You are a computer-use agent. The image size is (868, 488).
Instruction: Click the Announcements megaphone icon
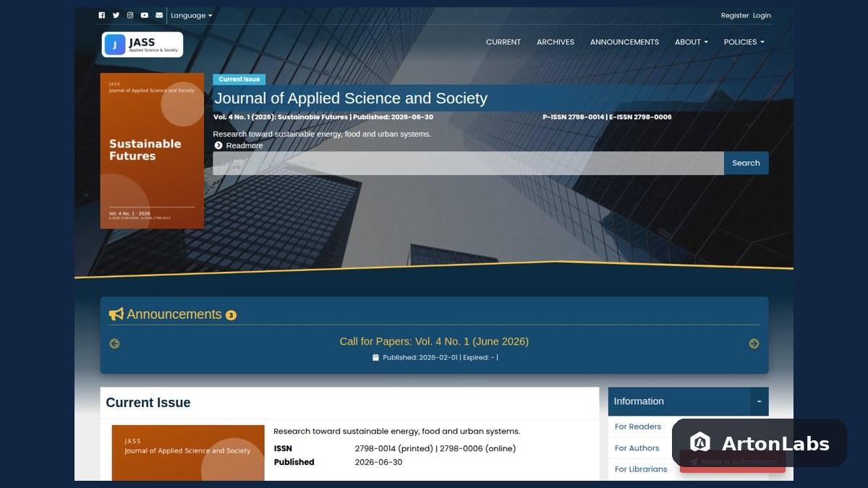pyautogui.click(x=116, y=314)
